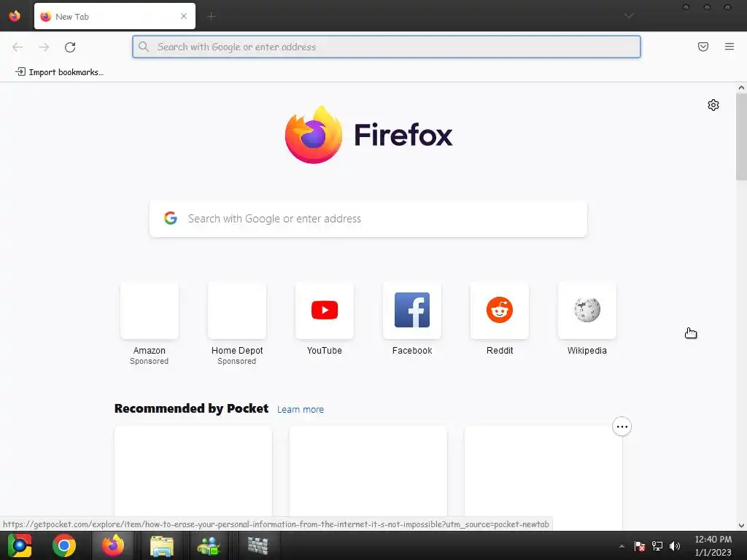Click the Wikipedia label text
Viewport: 747px width, 560px height.
click(587, 351)
